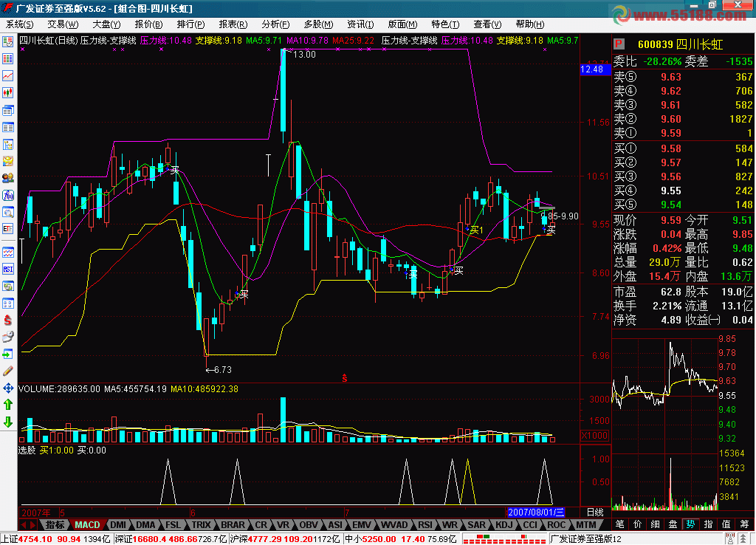Click the green down arrow icon
Viewport: 756px width, 545px height.
point(7,422)
